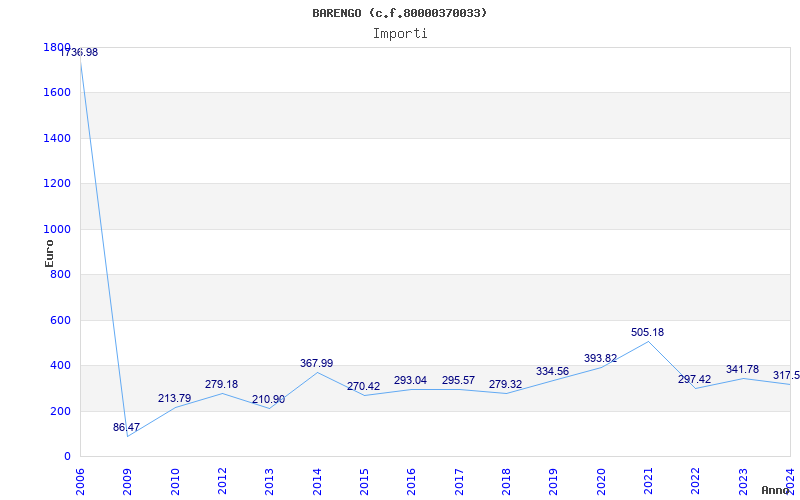Click the 1000 y-axis tick label
Image resolution: width=800 pixels, height=500 pixels.
57,229
